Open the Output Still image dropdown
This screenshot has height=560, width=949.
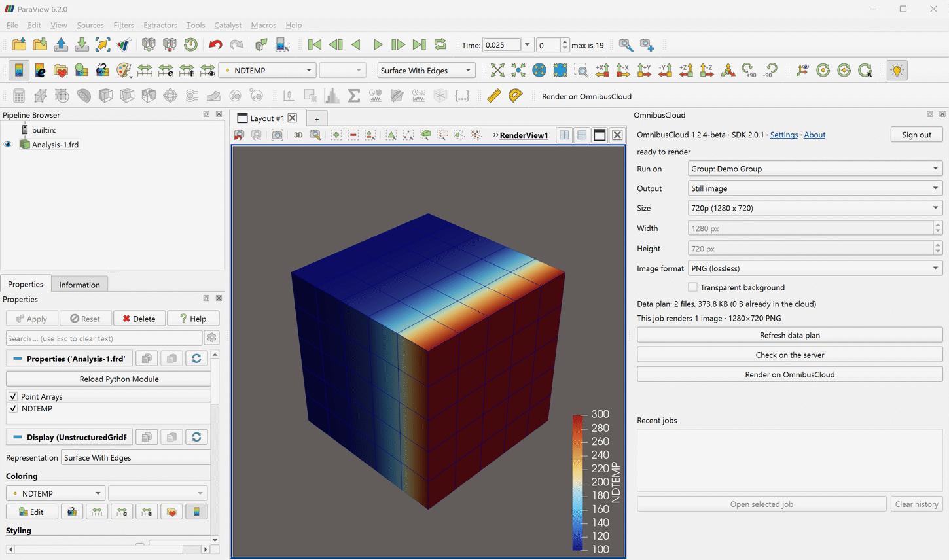point(815,188)
